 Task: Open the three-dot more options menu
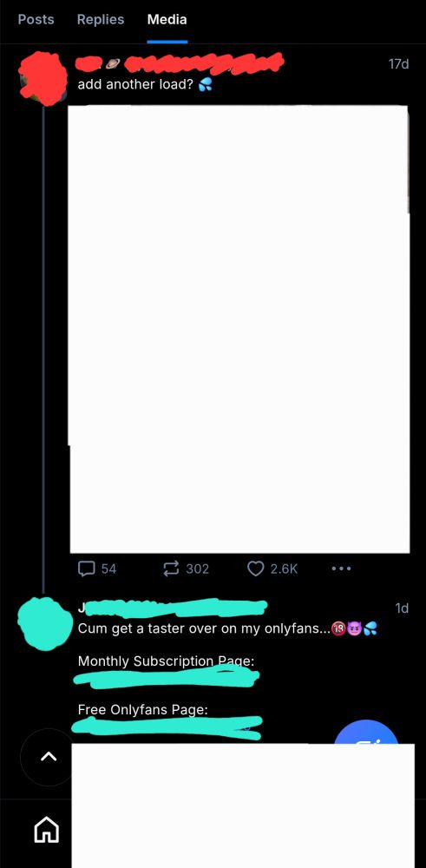tap(341, 569)
